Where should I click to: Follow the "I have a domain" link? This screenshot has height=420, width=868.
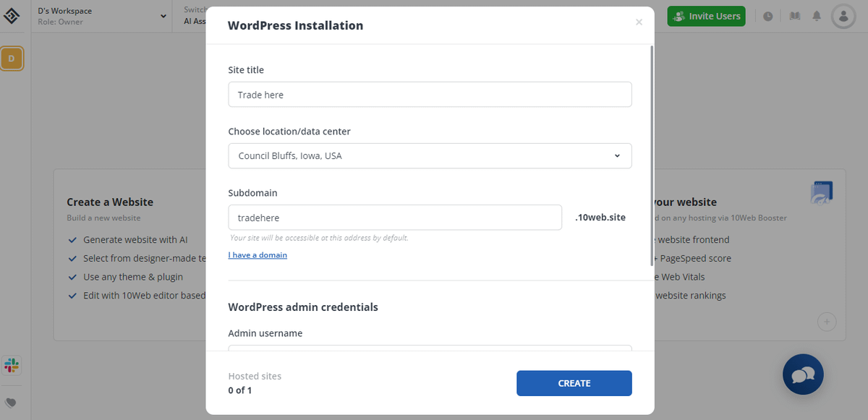coord(258,255)
